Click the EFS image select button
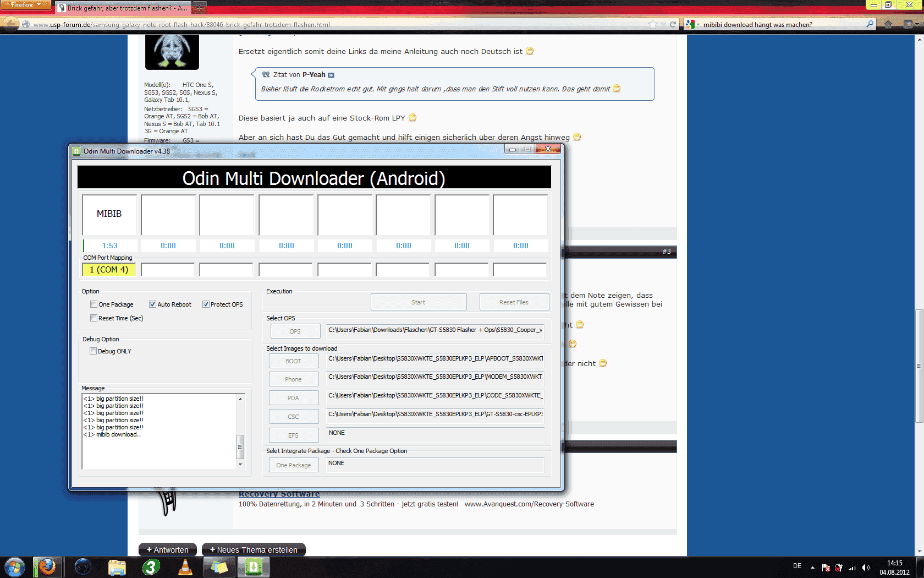Image resolution: width=924 pixels, height=578 pixels. pos(294,435)
